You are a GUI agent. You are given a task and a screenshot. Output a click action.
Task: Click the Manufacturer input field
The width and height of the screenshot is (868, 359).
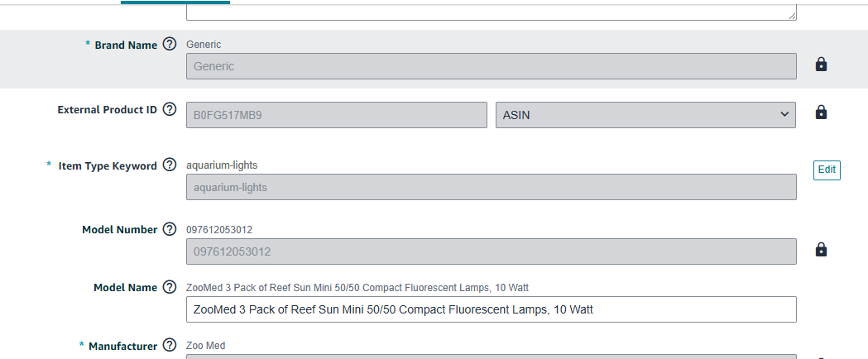tap(491, 357)
